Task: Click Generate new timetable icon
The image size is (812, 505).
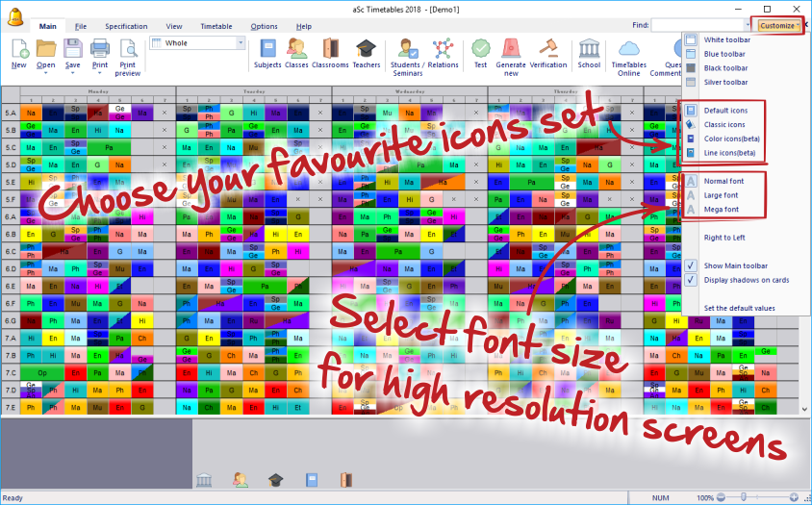Action: tap(511, 53)
